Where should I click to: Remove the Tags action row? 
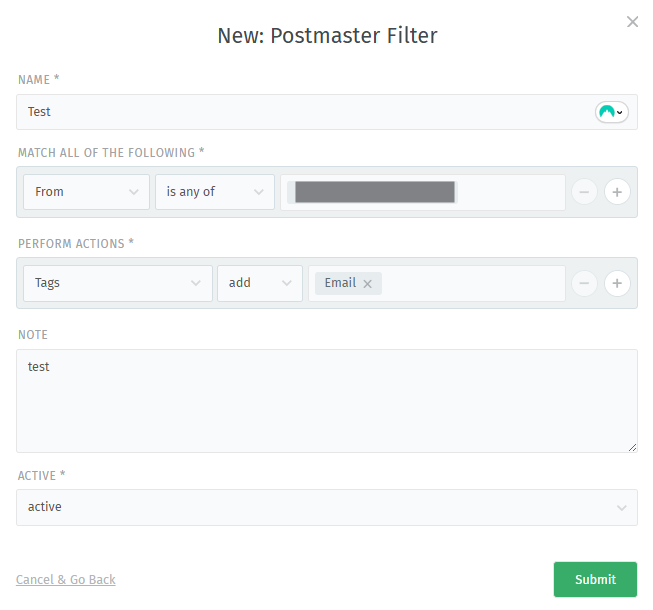(584, 283)
